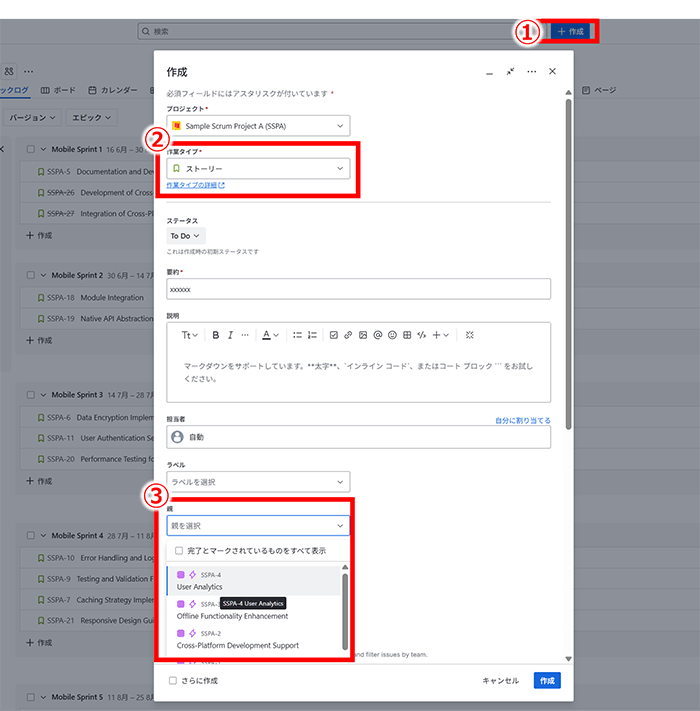The image size is (700, 711).
Task: Check '完了とマークされているものをすべて表示' checkbox
Action: point(179,550)
